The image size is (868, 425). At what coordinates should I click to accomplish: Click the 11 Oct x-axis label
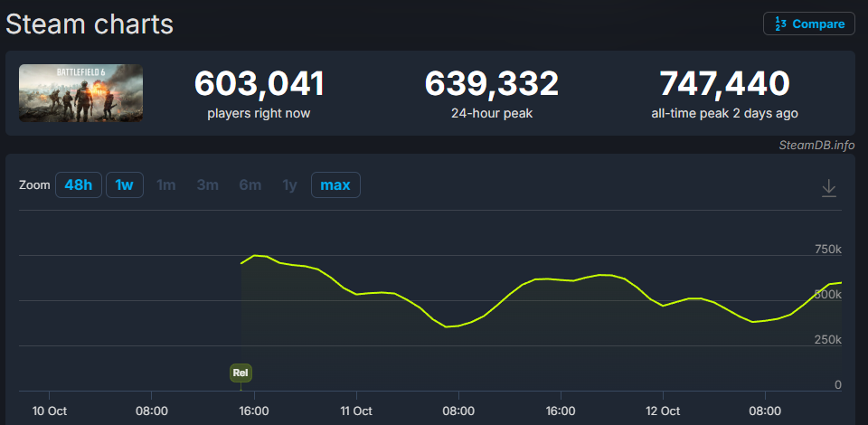(x=356, y=411)
